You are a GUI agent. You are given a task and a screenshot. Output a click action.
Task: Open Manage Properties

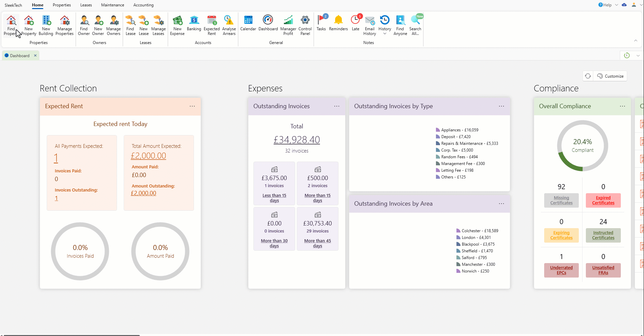65,25
